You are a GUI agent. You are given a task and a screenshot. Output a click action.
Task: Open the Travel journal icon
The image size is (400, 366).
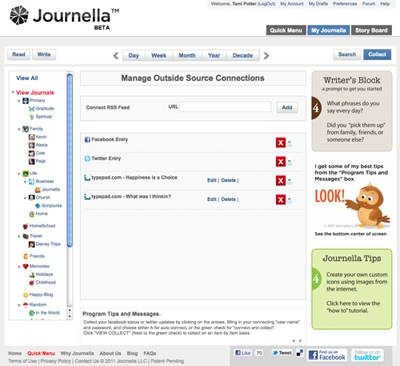coord(25,236)
